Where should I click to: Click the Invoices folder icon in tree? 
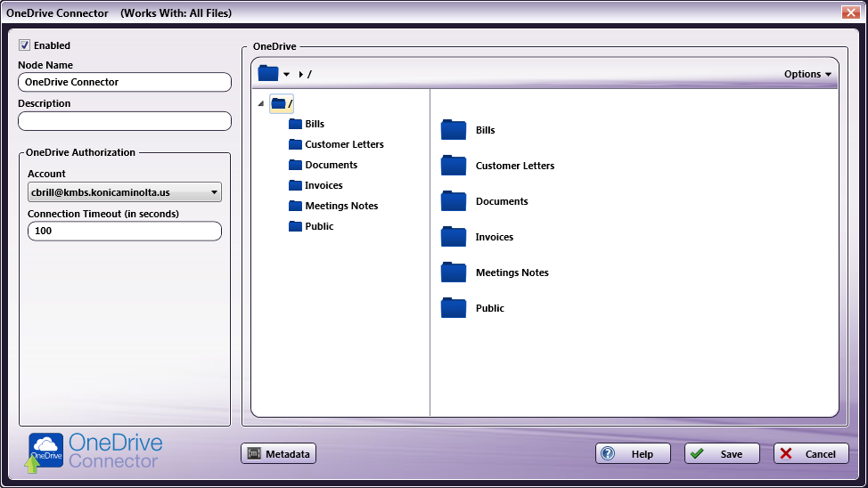pos(296,185)
